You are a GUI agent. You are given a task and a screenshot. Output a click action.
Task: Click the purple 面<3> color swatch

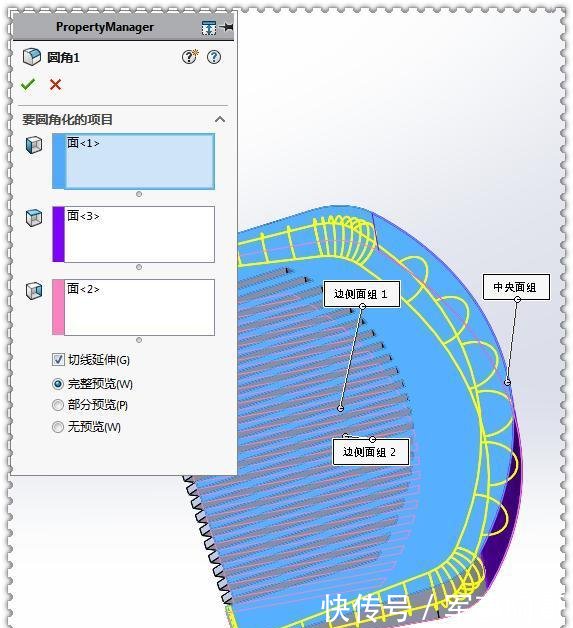pos(58,234)
